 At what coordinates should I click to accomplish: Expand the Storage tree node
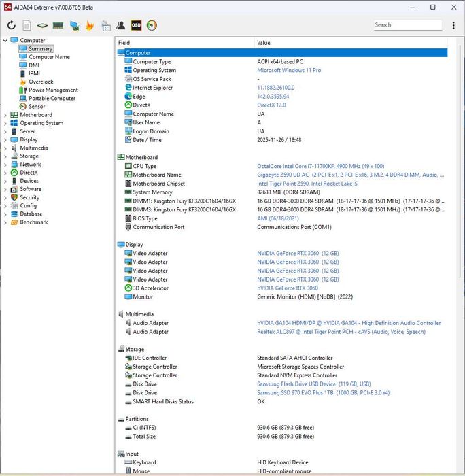5,156
